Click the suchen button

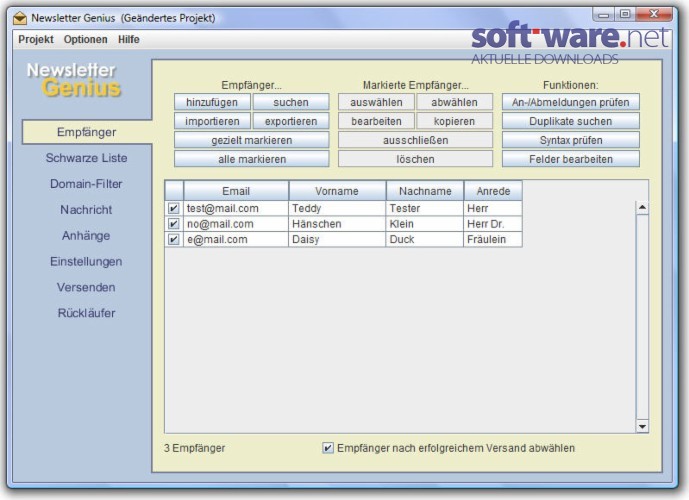291,102
